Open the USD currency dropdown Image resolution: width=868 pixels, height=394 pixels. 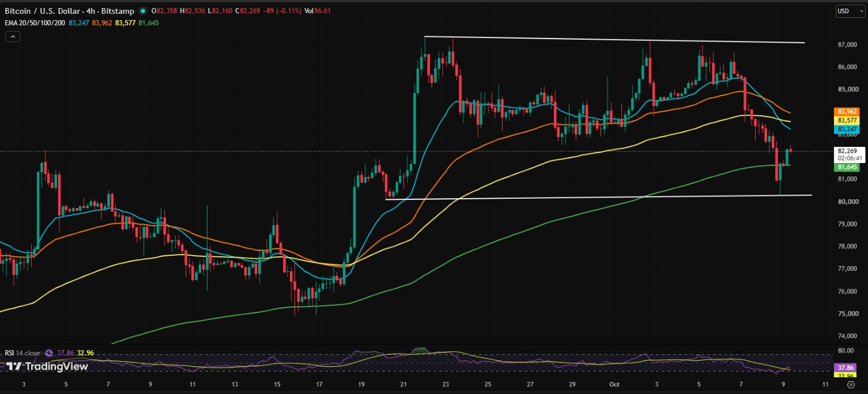pos(850,11)
